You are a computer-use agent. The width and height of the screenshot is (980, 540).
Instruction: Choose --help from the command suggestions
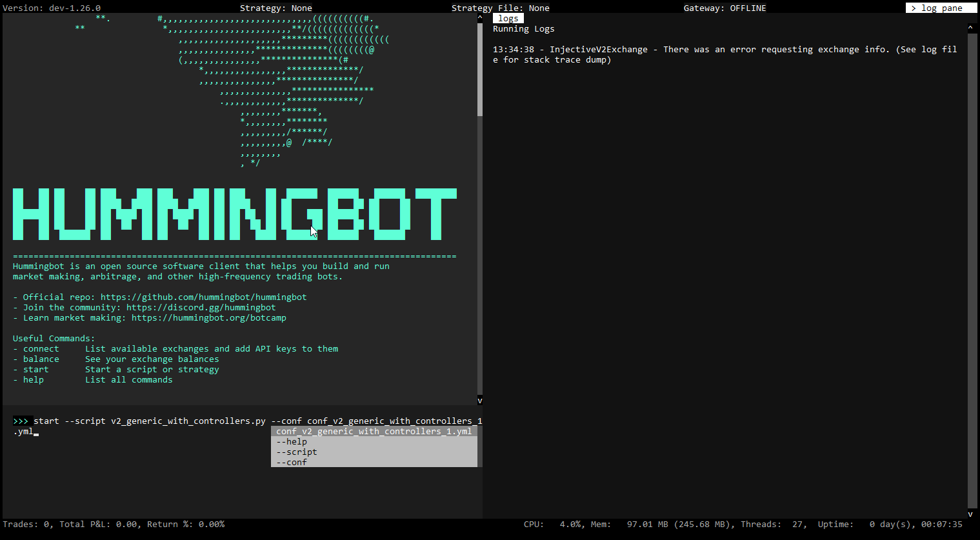coord(292,441)
